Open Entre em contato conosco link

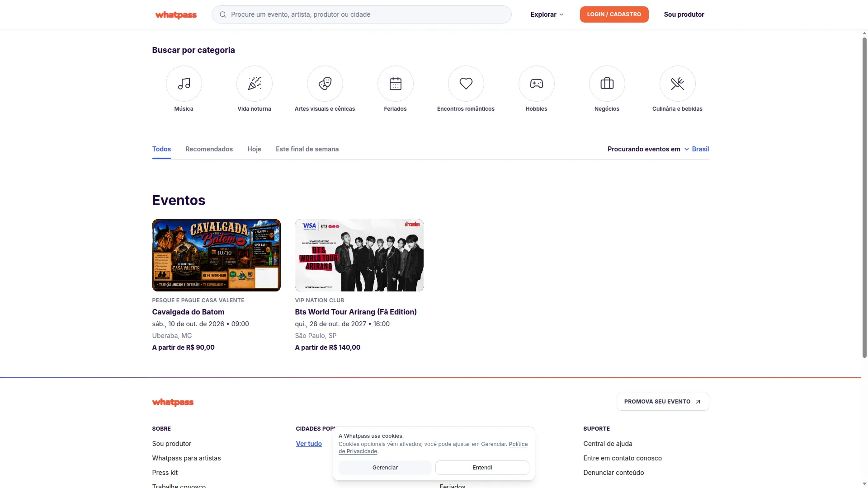[622, 458]
